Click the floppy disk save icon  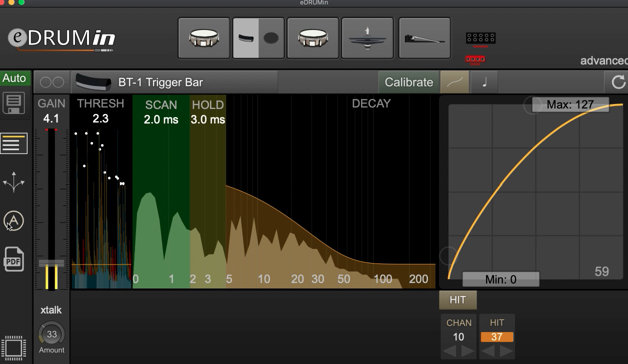(x=14, y=103)
